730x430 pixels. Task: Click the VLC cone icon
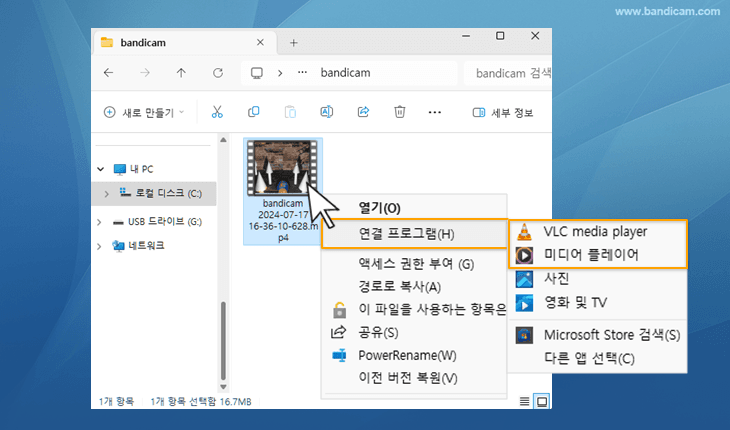point(524,232)
